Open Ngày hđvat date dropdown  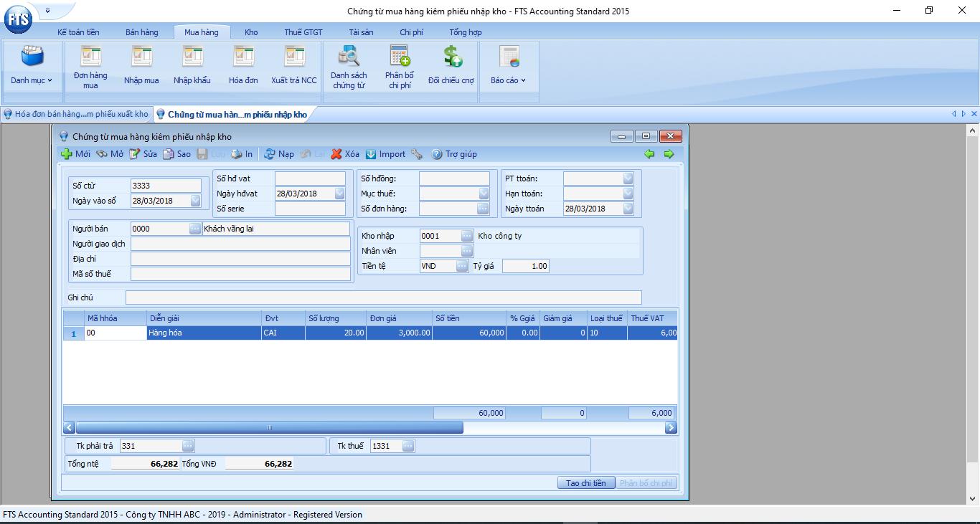point(340,194)
